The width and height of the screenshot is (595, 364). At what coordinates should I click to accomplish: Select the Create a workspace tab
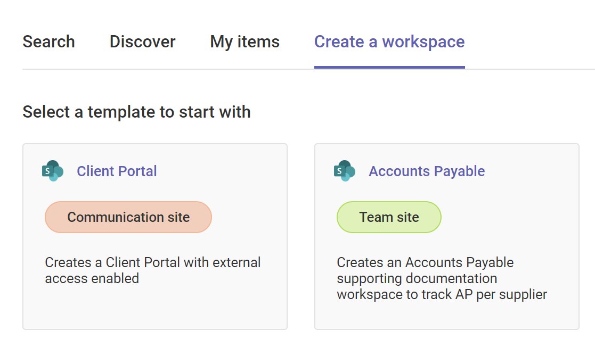pos(389,42)
